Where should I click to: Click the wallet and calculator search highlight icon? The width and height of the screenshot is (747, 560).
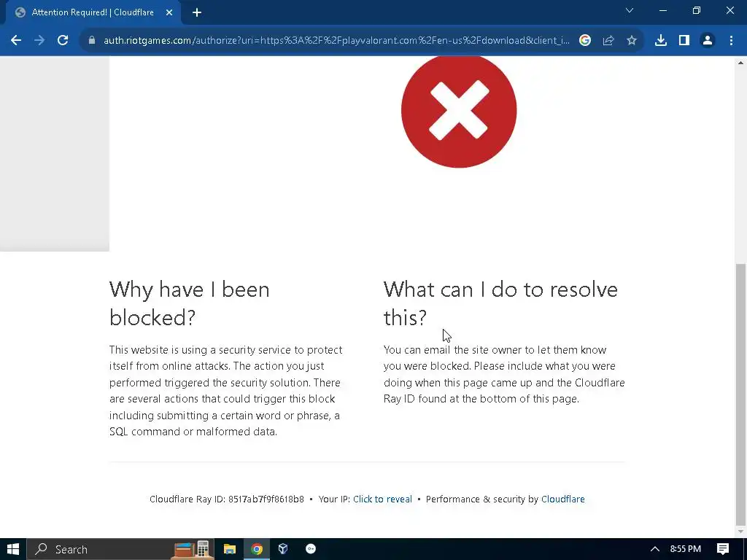tap(192, 549)
